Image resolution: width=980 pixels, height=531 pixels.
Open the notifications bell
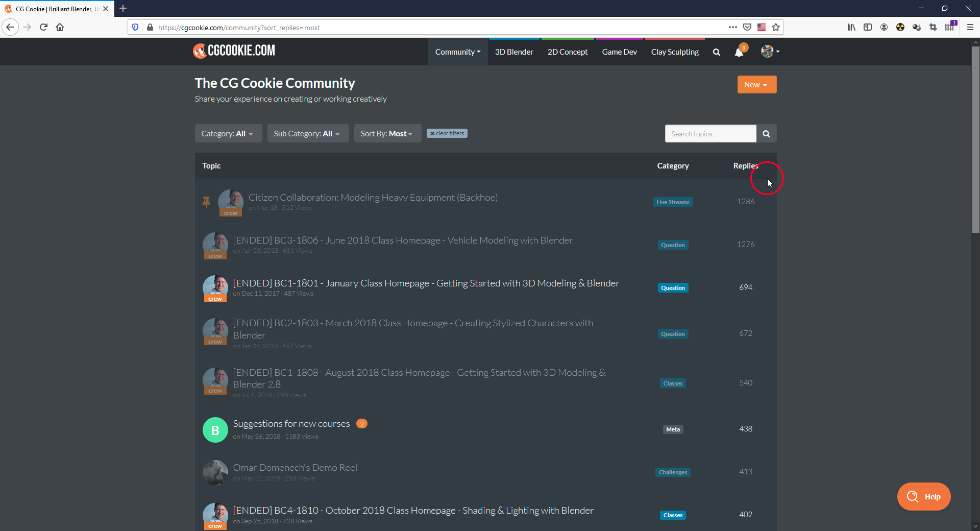coord(739,52)
